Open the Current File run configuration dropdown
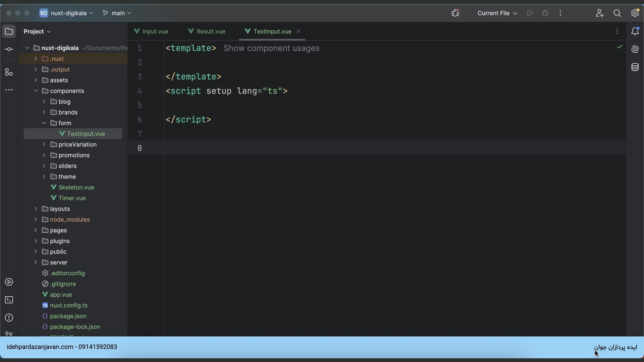This screenshot has width=644, height=362. pyautogui.click(x=497, y=13)
